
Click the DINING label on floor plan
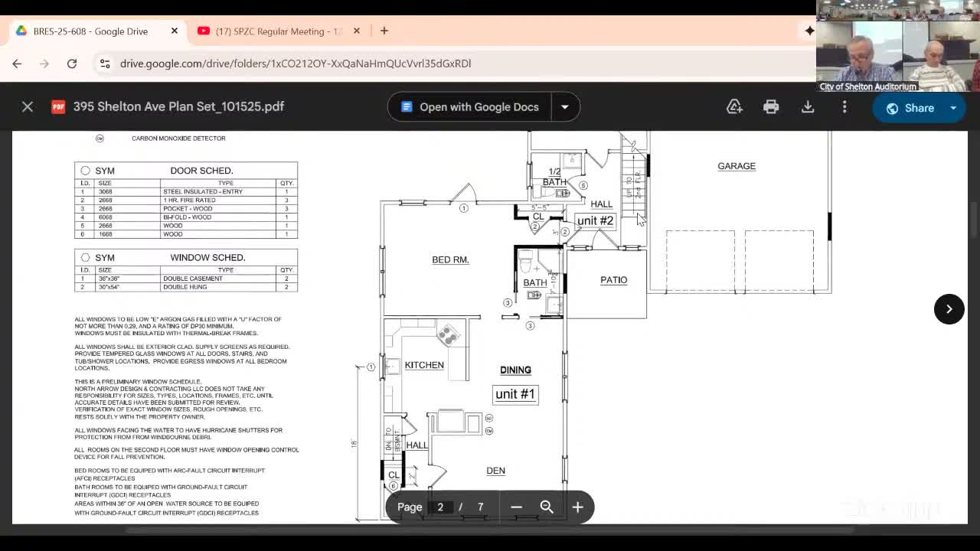click(x=515, y=370)
